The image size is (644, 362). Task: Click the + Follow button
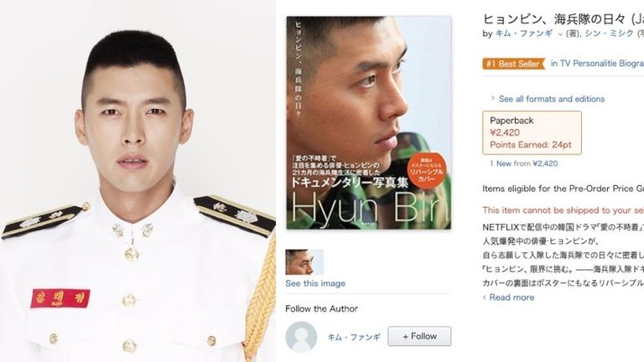419,336
